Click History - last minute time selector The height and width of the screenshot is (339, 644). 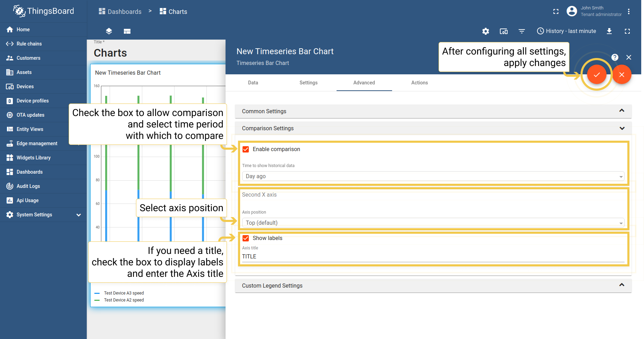566,31
